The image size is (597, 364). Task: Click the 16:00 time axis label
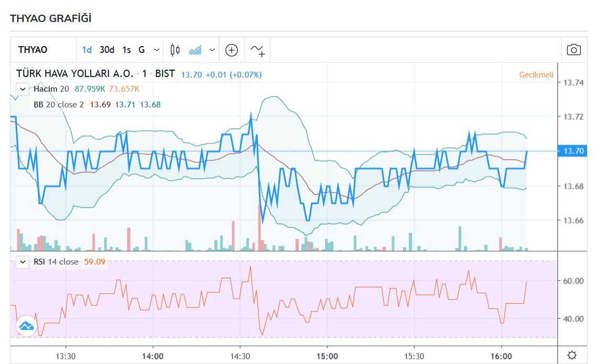click(501, 356)
